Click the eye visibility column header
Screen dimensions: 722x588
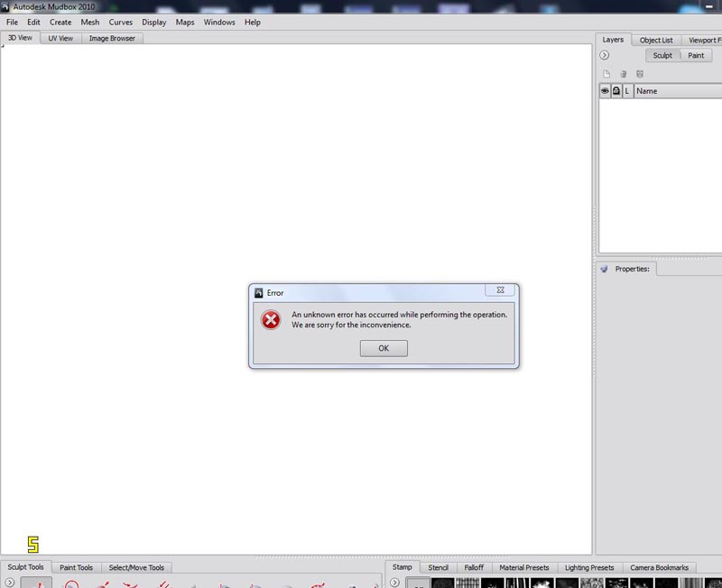(605, 91)
